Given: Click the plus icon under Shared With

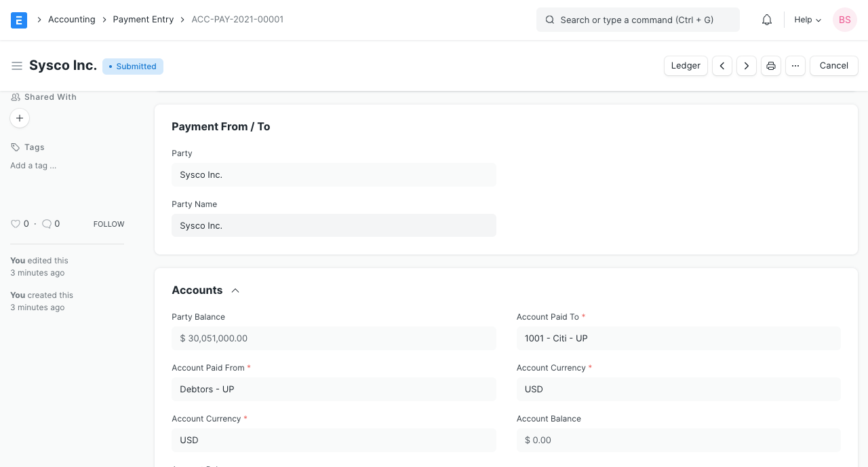Looking at the screenshot, I should [x=20, y=118].
